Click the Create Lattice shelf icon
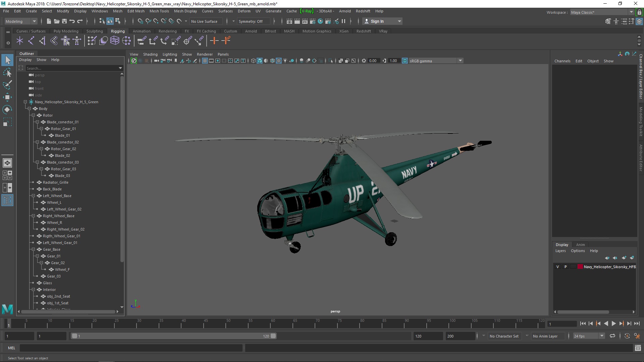The image size is (644, 362). [115, 41]
